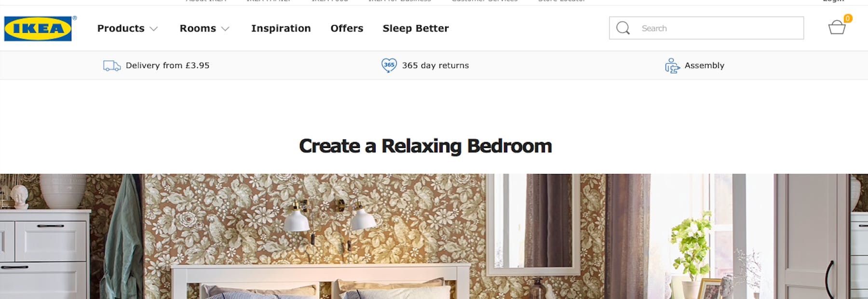Expand the Rooms chevron arrow
Image resolution: width=868 pixels, height=299 pixels.
click(x=225, y=29)
